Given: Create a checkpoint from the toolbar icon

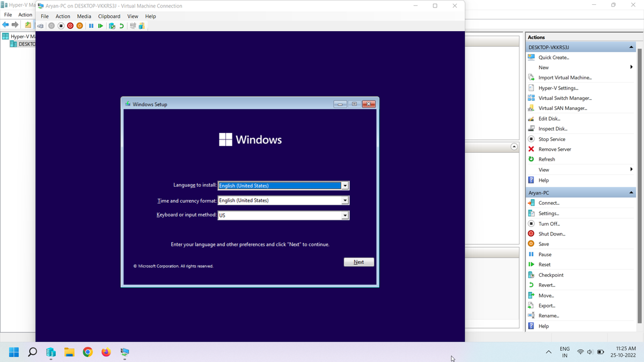Looking at the screenshot, I should tap(112, 26).
